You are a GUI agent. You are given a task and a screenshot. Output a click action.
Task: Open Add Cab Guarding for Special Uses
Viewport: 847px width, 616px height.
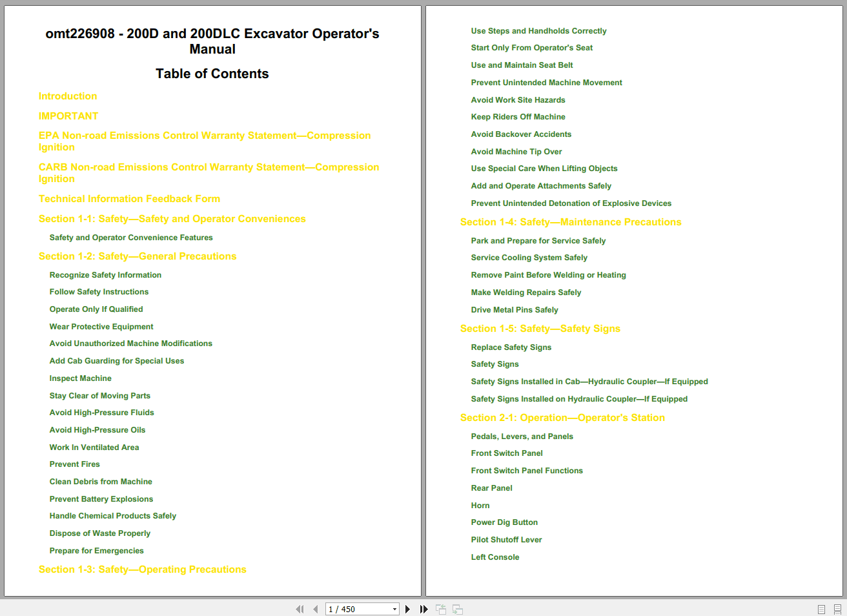[117, 361]
